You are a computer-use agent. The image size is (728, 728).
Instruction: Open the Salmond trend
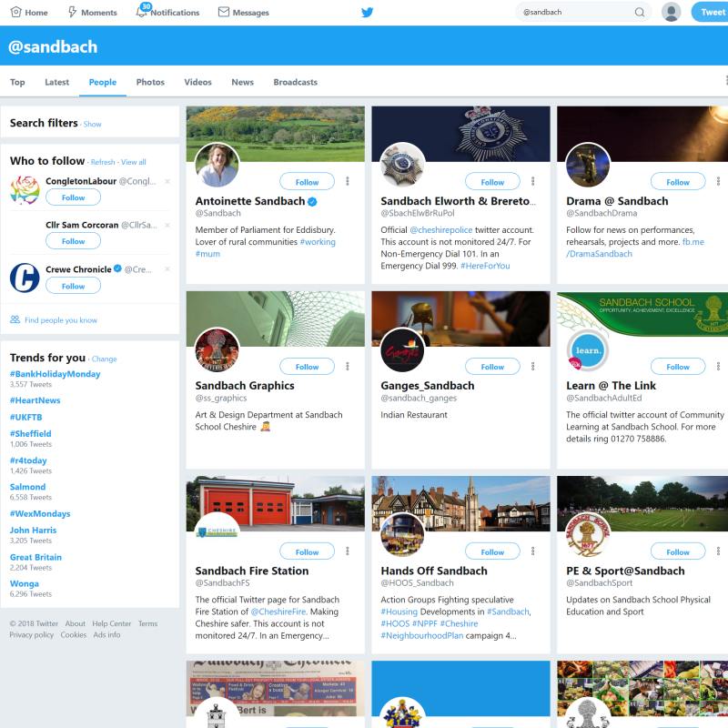[27, 487]
